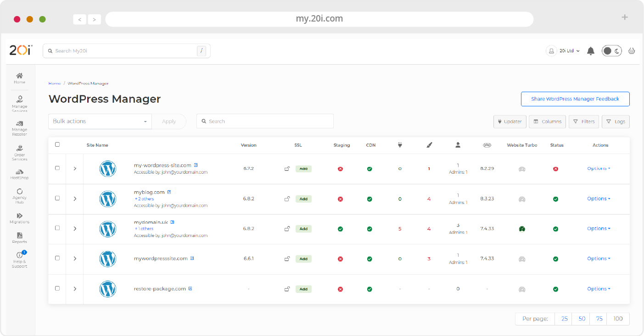644x336 pixels.
Task: Select checkbox for mydomain.uk
Action: (x=57, y=228)
